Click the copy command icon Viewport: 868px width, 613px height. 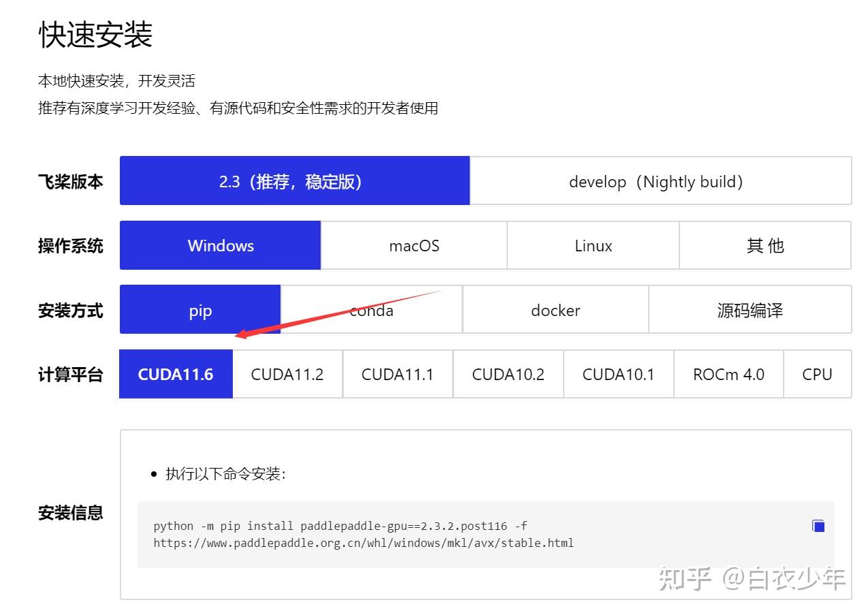(818, 526)
